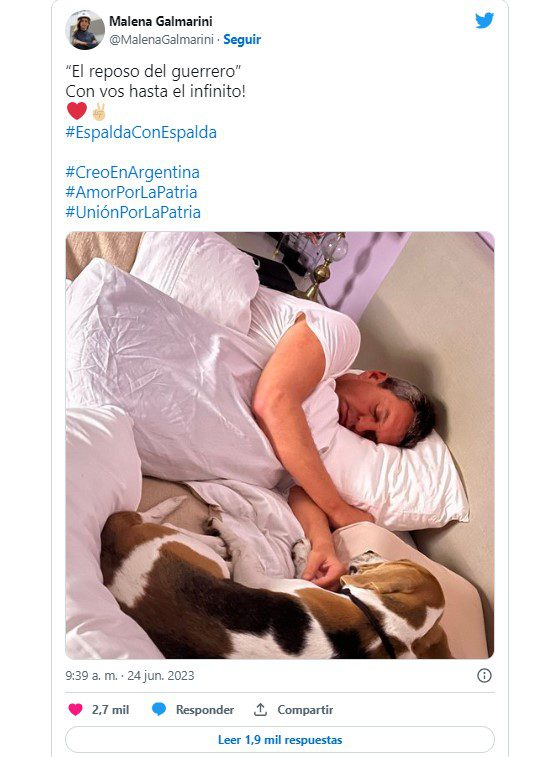This screenshot has height=757, width=537.
Task: Open the Twitter bird logo
Action: [484, 21]
